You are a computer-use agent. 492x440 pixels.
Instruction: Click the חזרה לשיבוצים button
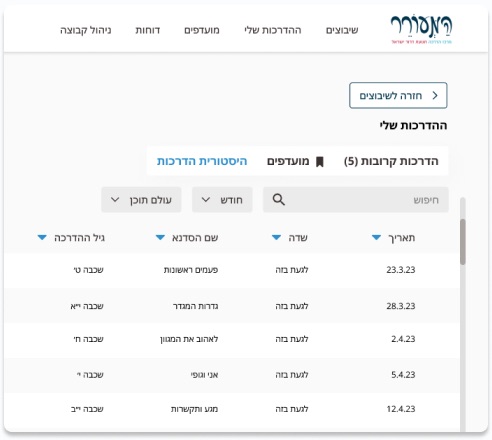coord(398,96)
